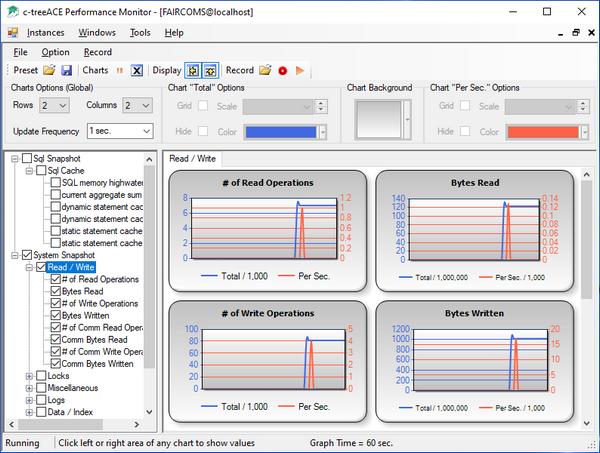Adjust Chart Total Scale spinner
The image size is (600, 453).
coord(321,107)
